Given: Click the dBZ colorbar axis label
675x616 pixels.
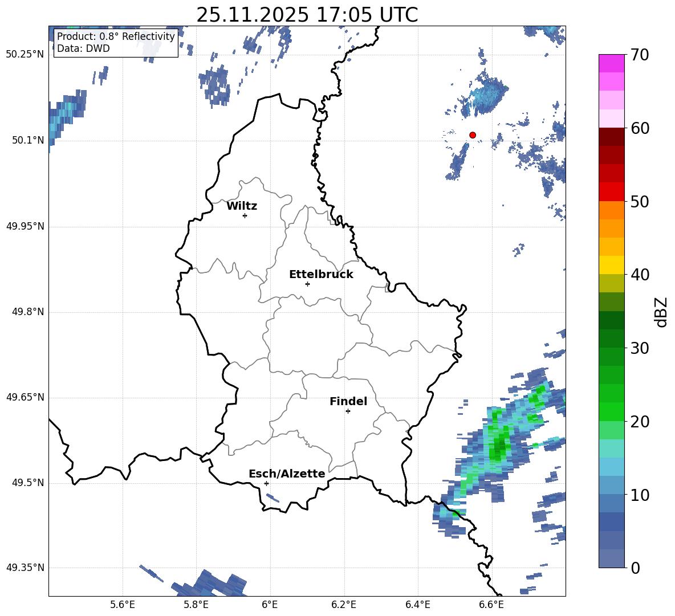Looking at the screenshot, I should tap(662, 312).
